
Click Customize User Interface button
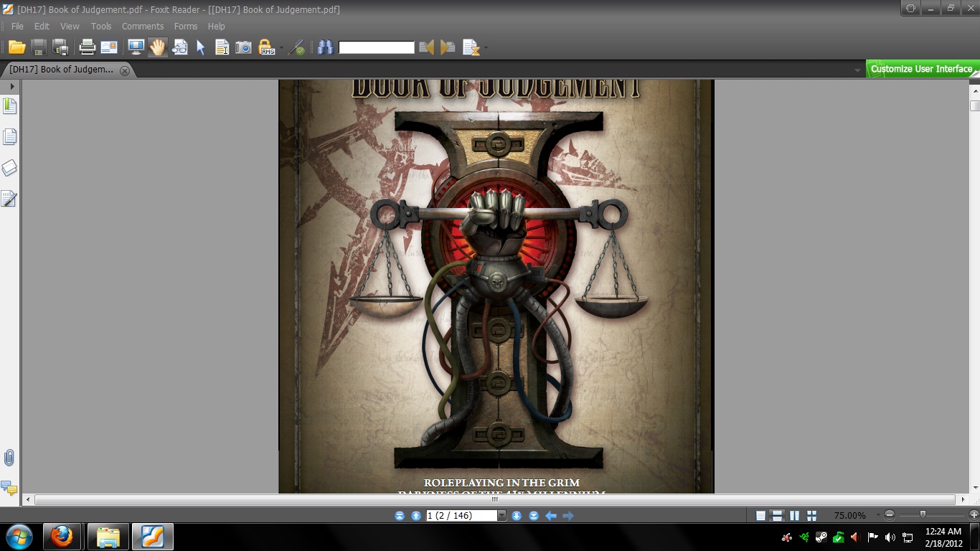922,69
